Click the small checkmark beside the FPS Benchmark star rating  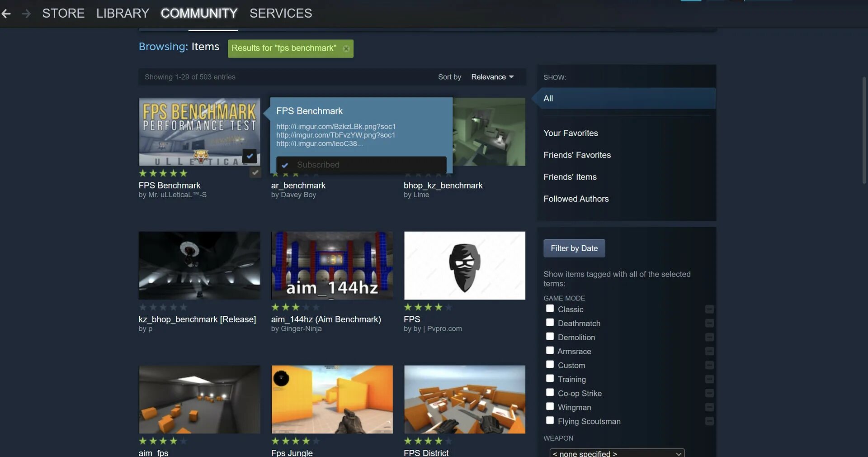click(x=255, y=172)
